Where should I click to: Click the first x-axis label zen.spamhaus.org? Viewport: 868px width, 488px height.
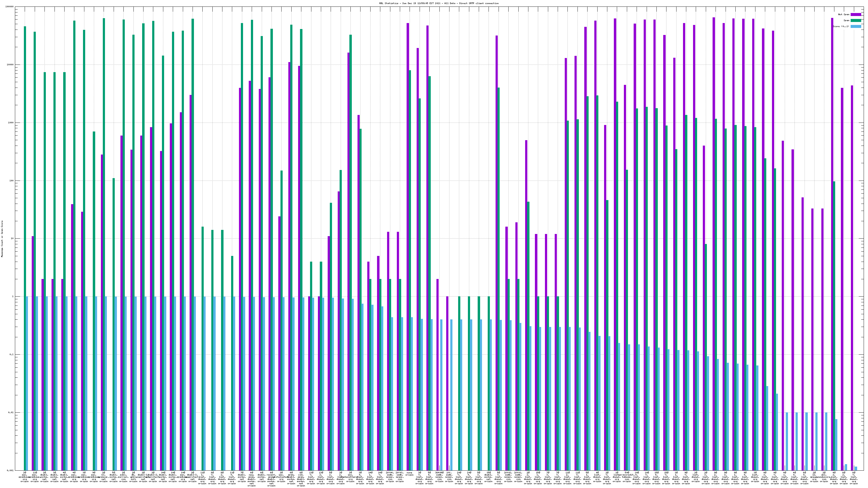click(x=25, y=477)
